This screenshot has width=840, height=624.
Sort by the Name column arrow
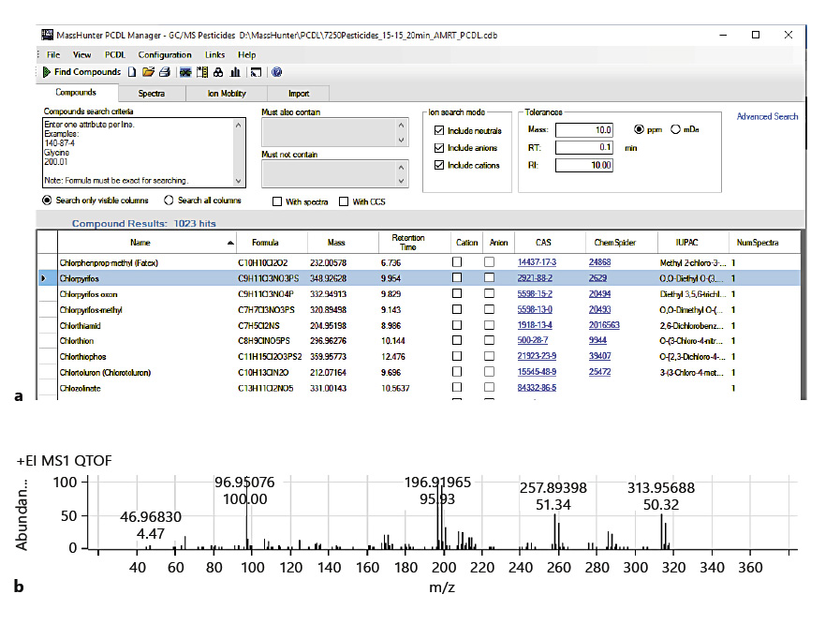tap(230, 243)
